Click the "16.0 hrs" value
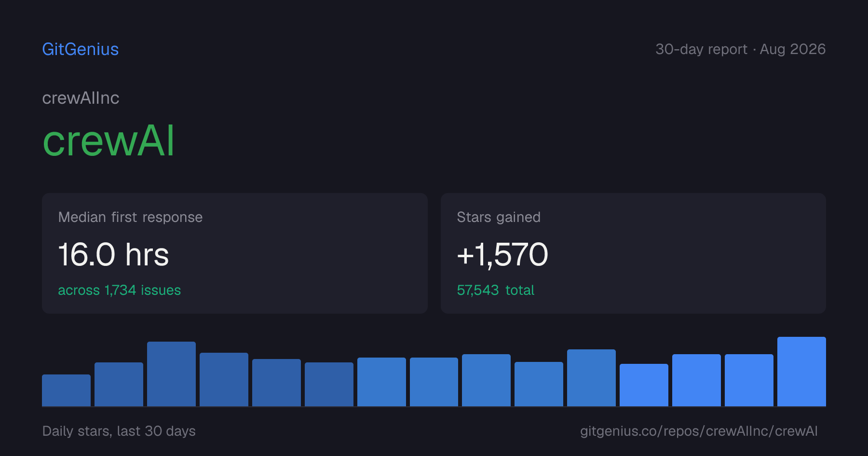This screenshot has width=868, height=456. [x=114, y=254]
